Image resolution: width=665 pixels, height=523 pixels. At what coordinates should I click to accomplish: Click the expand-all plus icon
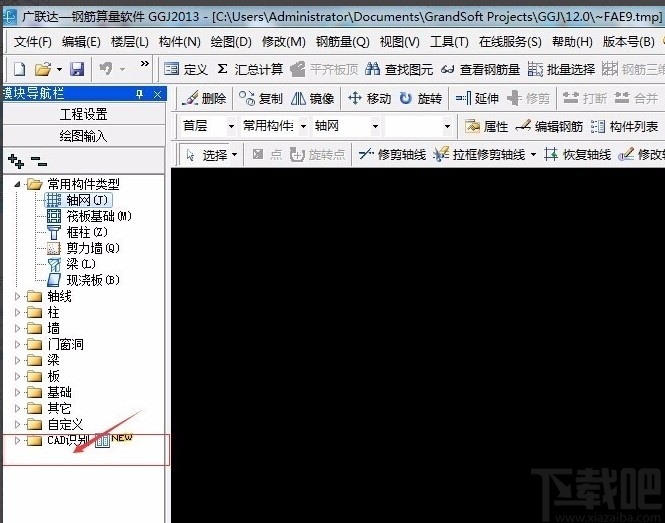[16, 161]
